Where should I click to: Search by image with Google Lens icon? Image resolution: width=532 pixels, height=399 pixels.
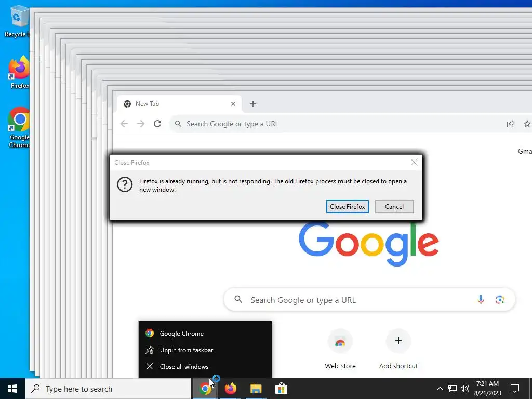click(x=499, y=300)
